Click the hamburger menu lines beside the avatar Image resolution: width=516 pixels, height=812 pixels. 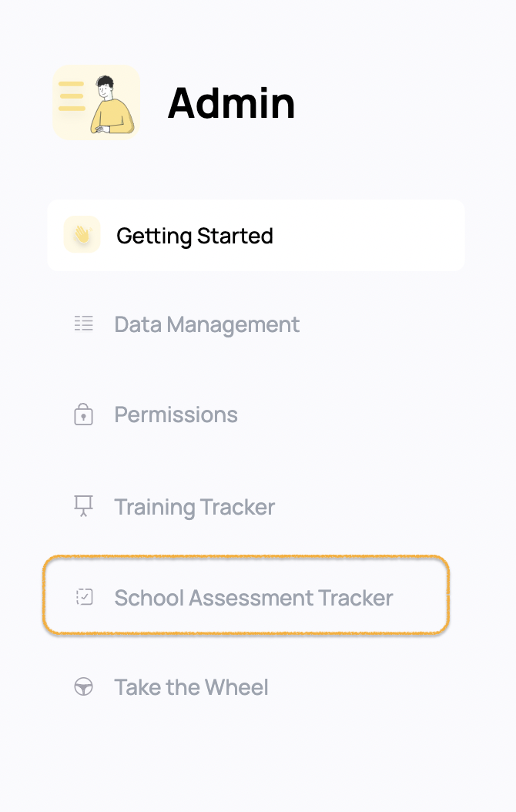(x=72, y=96)
